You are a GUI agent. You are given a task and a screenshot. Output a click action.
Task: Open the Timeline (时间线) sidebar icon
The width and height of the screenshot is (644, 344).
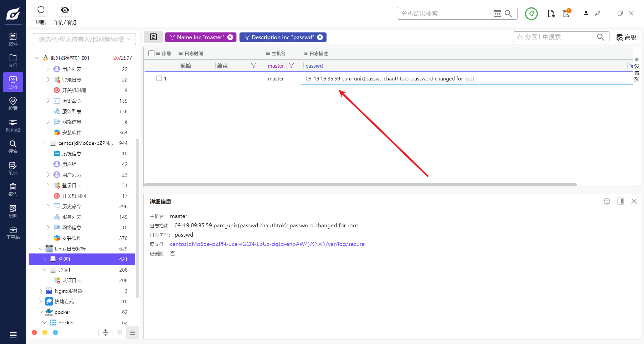click(13, 125)
